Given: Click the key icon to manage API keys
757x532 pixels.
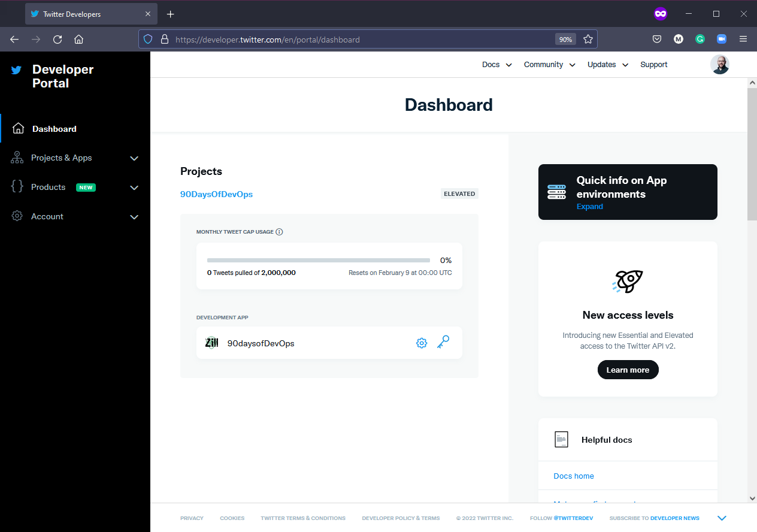Looking at the screenshot, I should [443, 343].
